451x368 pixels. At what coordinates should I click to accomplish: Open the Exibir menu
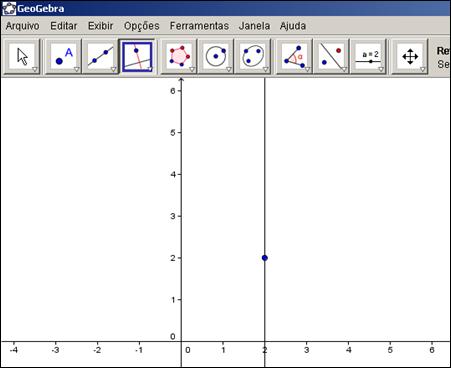point(101,26)
